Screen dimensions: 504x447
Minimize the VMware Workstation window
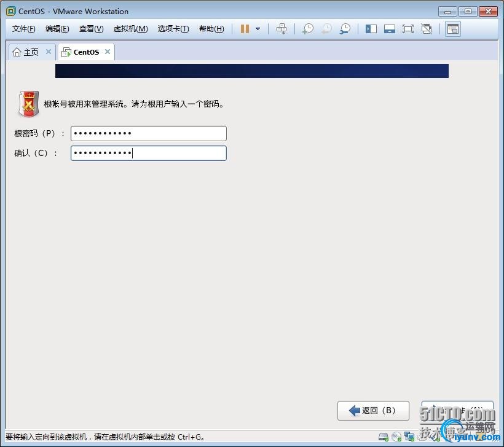[x=447, y=12]
